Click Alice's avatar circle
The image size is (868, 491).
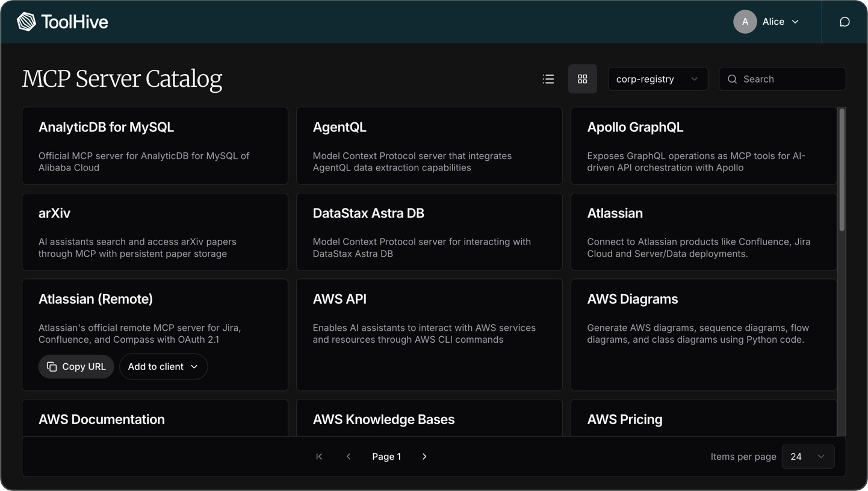pyautogui.click(x=745, y=22)
